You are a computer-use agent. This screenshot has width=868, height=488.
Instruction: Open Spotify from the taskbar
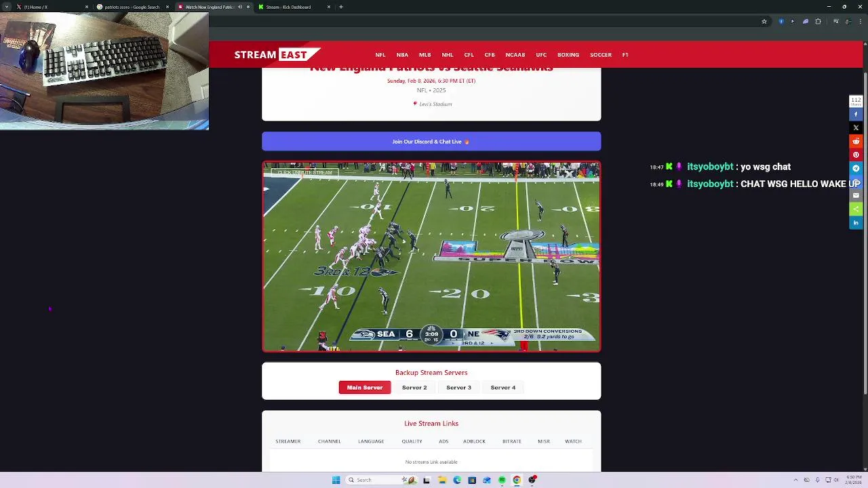point(502,480)
